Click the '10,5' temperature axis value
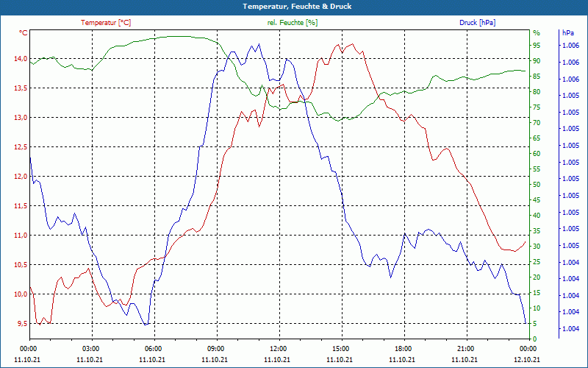The image size is (588, 368). tap(21, 264)
